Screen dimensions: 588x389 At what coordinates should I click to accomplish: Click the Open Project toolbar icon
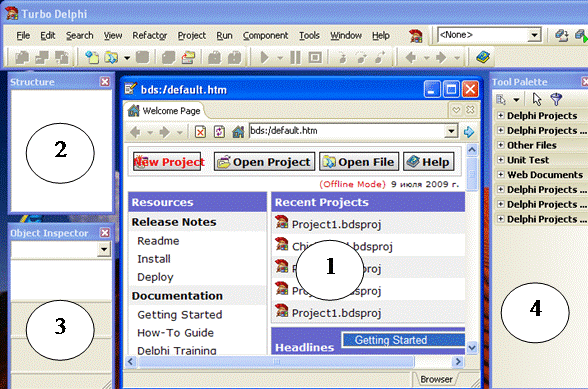[x=188, y=58]
